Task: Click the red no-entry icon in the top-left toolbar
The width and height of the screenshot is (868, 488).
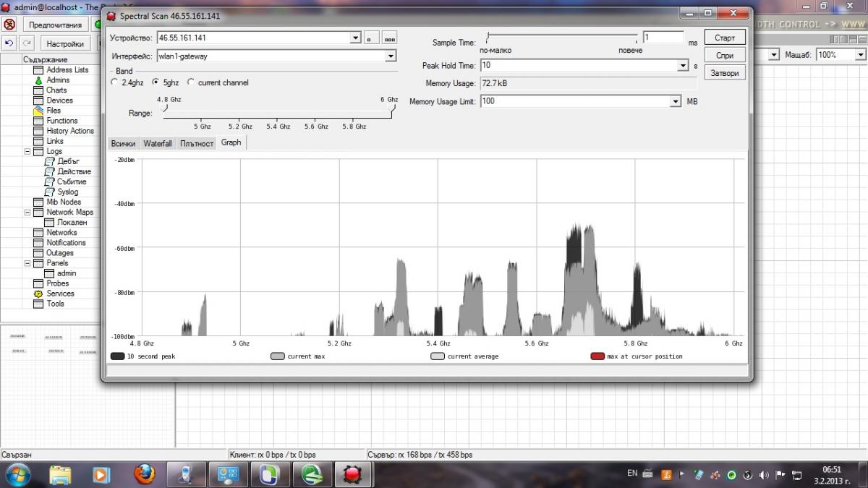Action: [x=9, y=25]
